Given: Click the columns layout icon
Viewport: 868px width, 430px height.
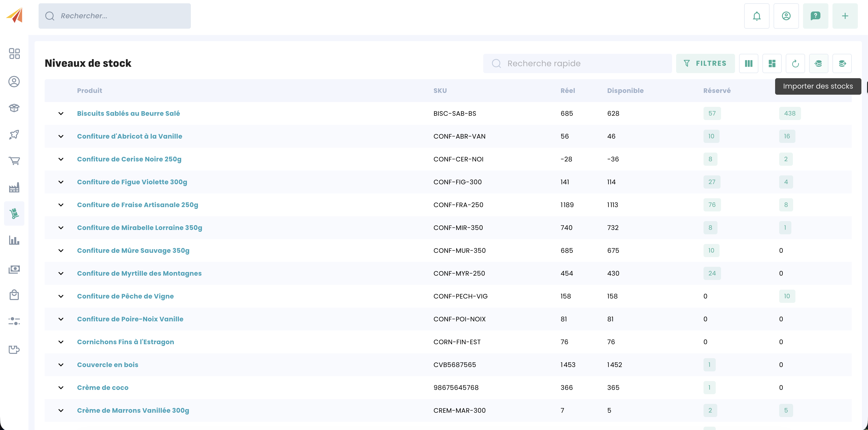Looking at the screenshot, I should [x=748, y=63].
